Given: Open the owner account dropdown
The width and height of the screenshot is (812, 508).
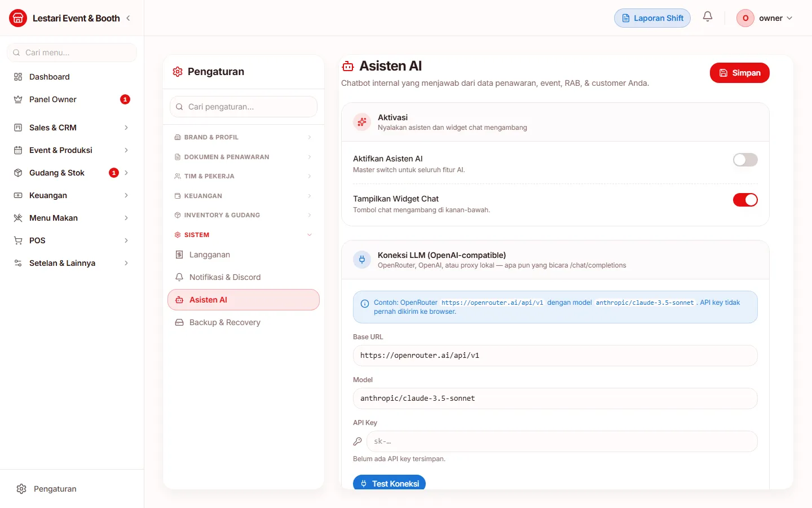Looking at the screenshot, I should pyautogui.click(x=765, y=18).
